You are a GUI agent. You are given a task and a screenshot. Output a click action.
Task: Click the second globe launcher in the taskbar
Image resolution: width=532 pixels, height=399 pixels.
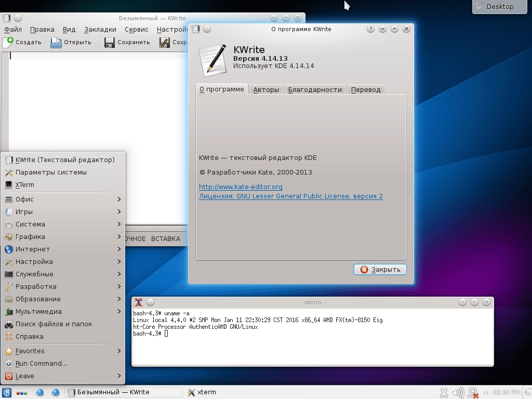click(x=55, y=393)
